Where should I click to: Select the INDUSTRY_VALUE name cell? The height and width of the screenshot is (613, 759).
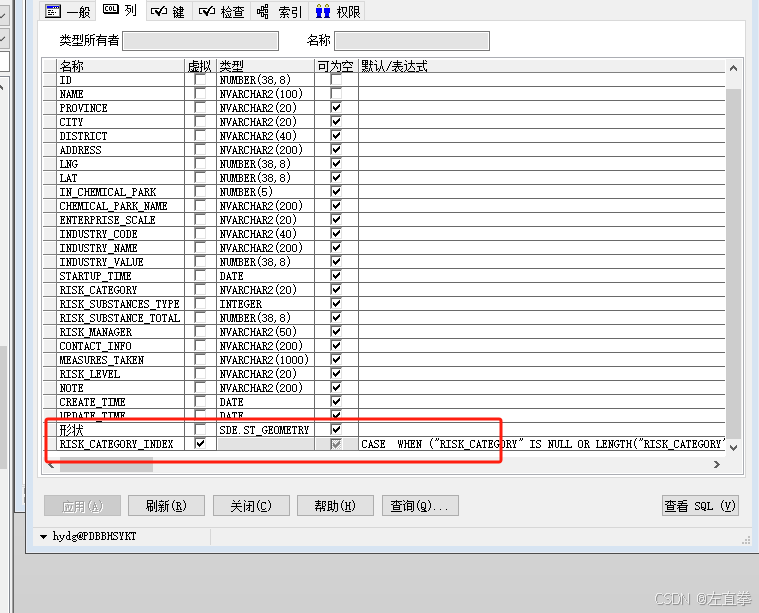point(121,262)
